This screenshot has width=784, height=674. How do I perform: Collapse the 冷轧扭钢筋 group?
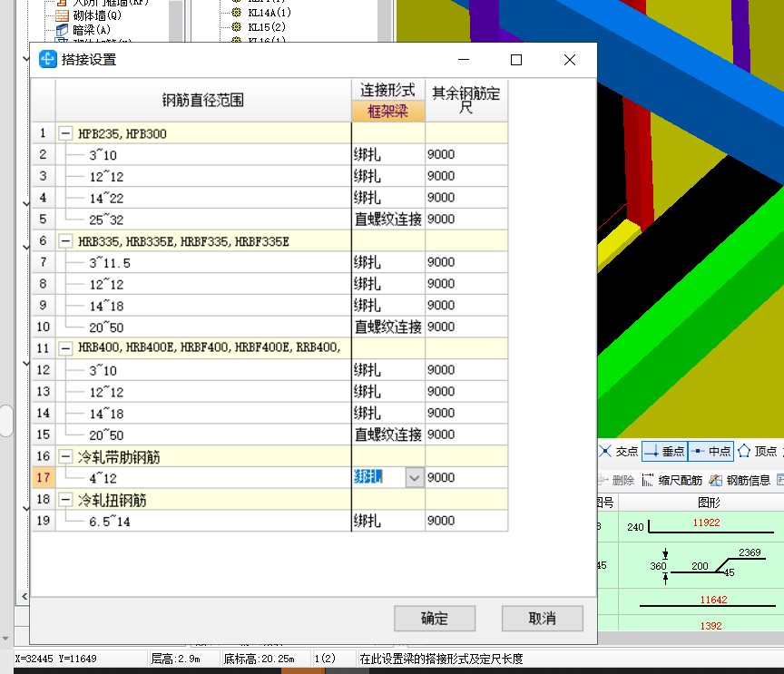click(x=65, y=499)
